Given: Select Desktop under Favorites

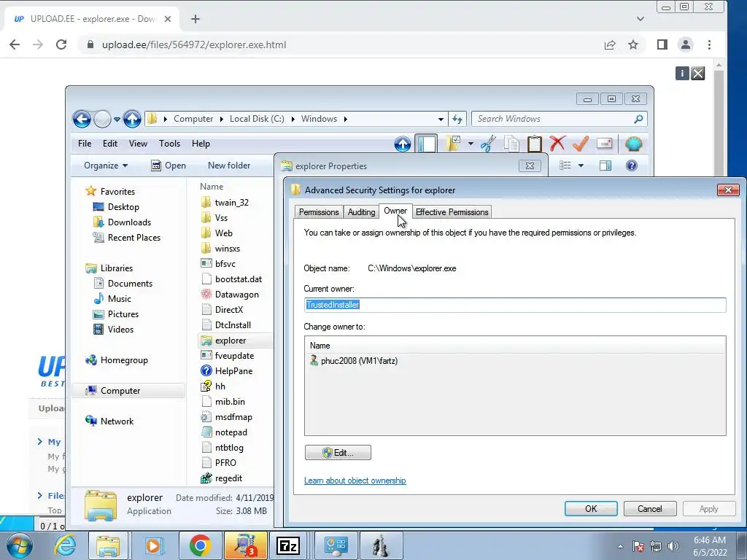Looking at the screenshot, I should click(x=116, y=206).
